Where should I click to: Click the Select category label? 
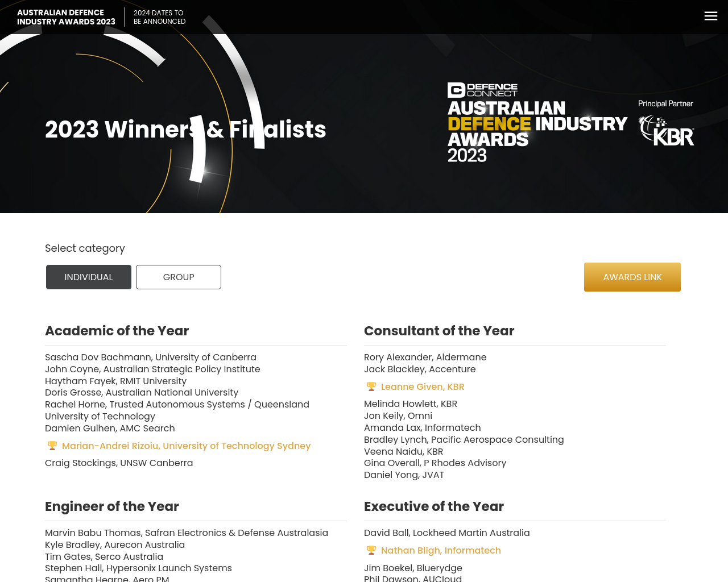85,248
